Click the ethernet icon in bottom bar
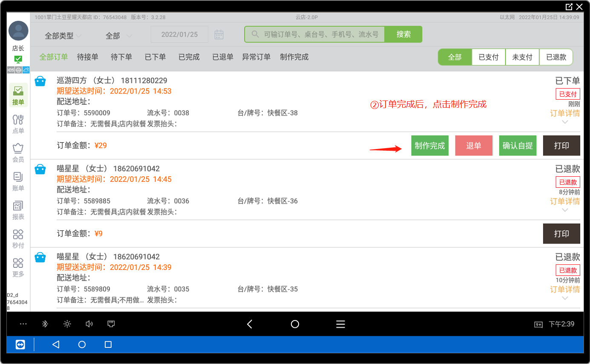The image size is (590, 364). 111,324
